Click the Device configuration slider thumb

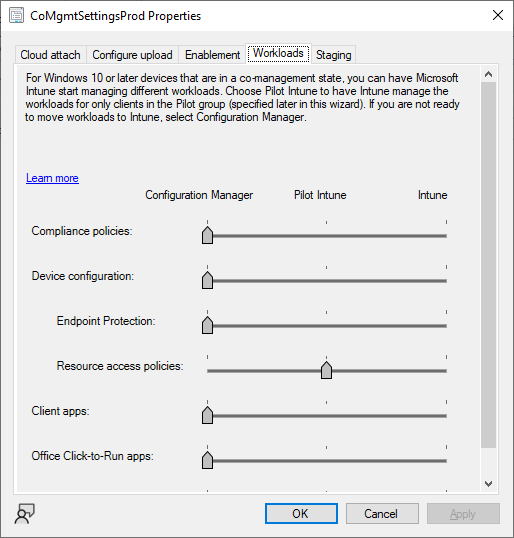207,280
